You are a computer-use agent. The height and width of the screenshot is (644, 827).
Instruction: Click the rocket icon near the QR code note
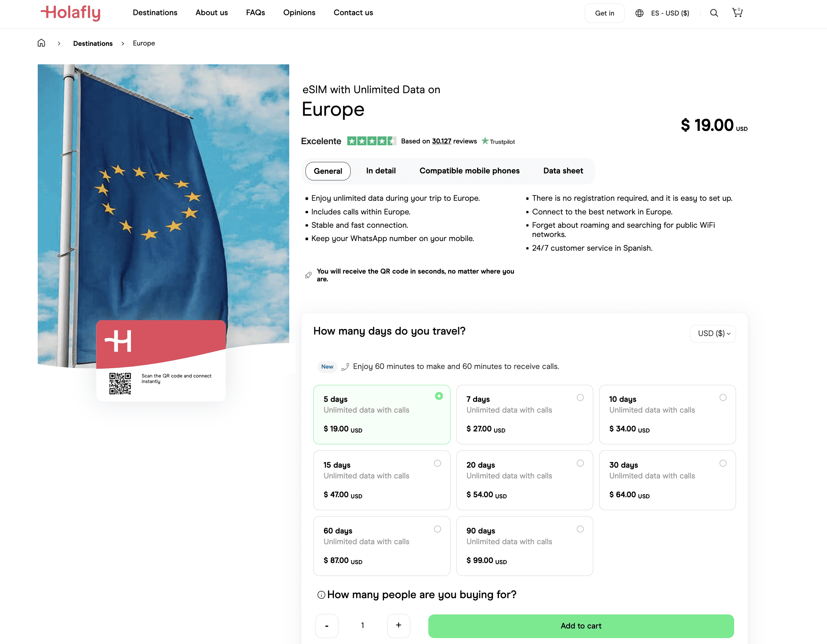308,274
